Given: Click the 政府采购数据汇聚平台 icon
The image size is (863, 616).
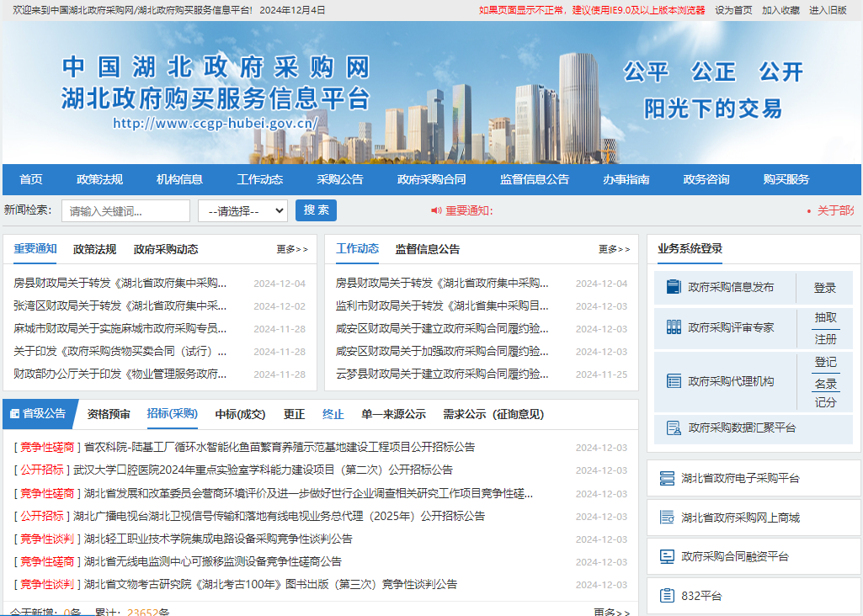Looking at the screenshot, I should (673, 427).
